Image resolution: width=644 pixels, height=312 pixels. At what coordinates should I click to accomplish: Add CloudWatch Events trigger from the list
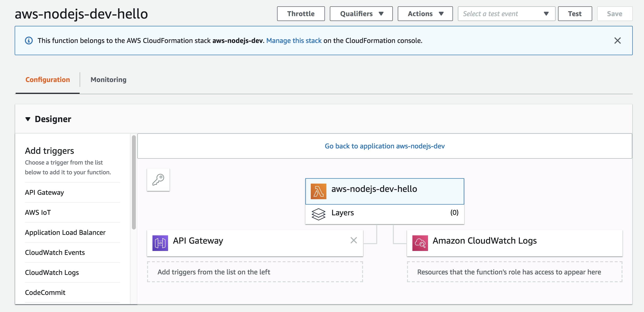[55, 252]
